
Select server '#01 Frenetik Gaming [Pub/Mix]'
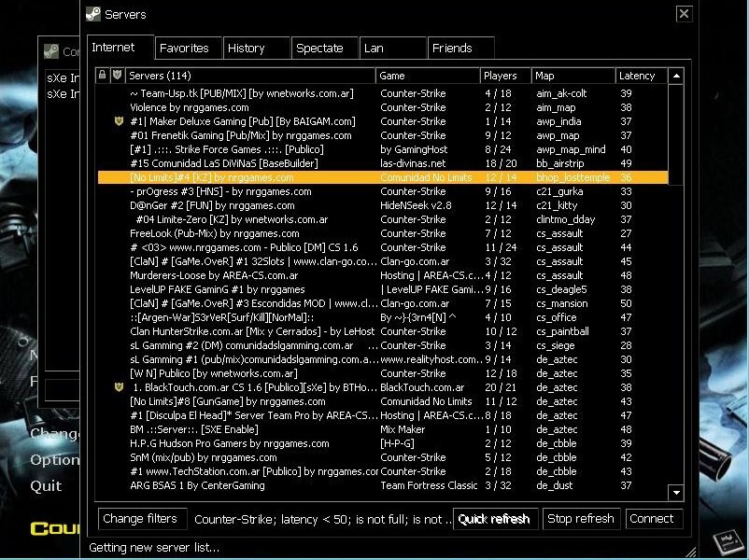pos(383,135)
